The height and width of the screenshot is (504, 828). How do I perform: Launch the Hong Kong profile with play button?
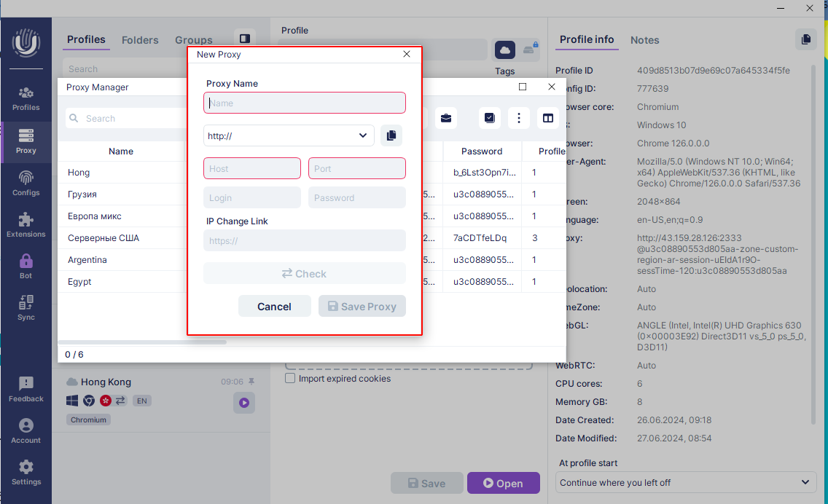click(244, 402)
